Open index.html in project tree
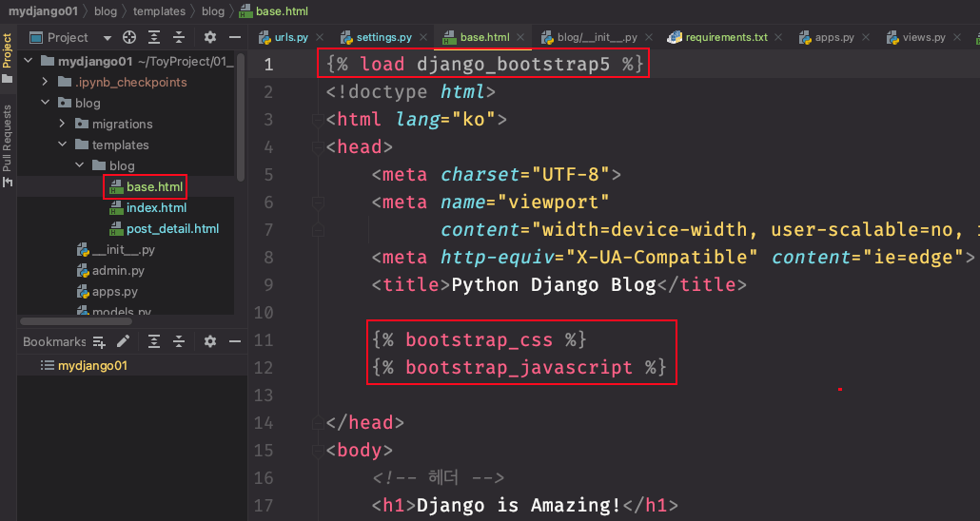This screenshot has height=521, width=980. point(156,208)
